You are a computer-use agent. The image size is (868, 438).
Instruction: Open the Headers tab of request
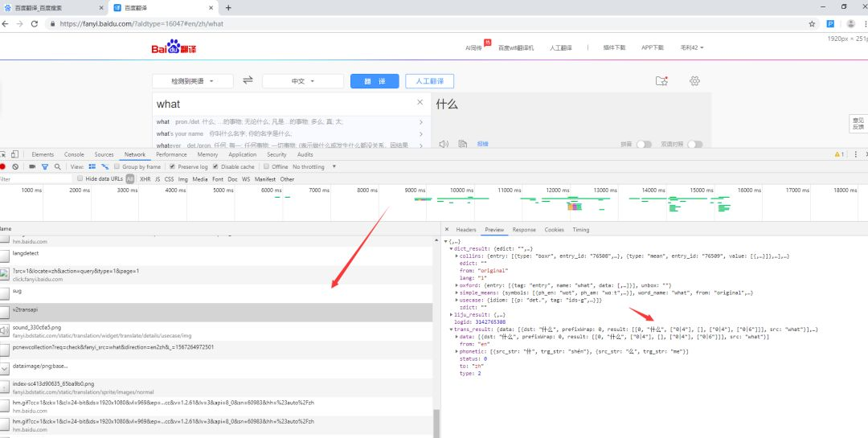(x=466, y=229)
